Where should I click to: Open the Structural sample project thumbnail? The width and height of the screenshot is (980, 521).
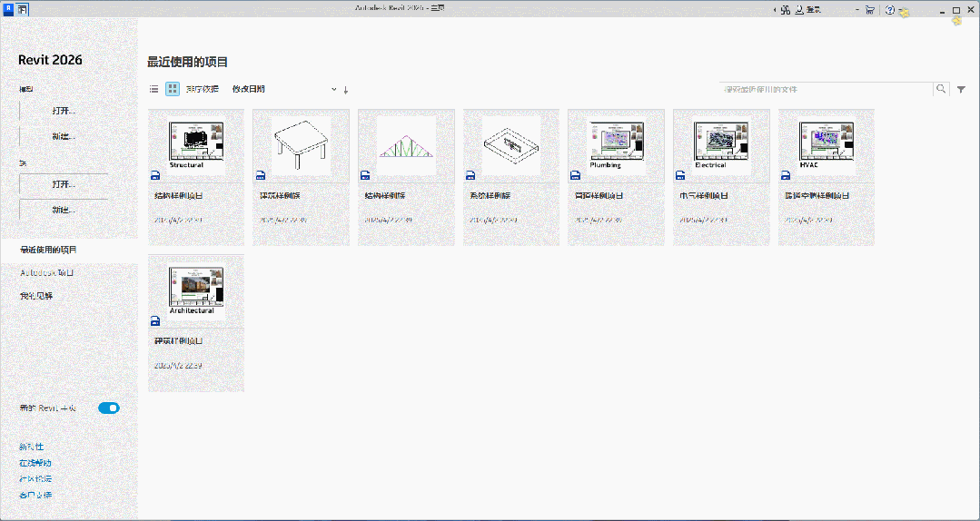pos(196,145)
